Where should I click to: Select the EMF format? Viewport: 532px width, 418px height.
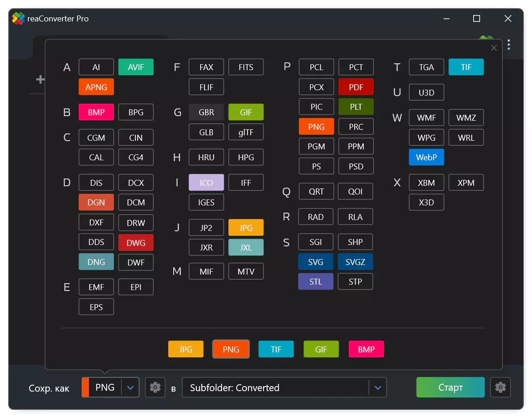pos(96,287)
